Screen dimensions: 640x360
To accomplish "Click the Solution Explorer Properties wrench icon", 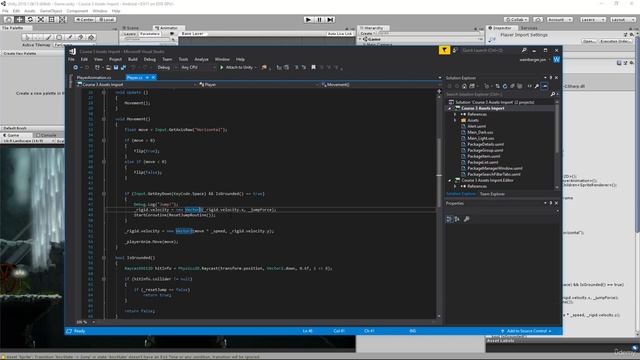I will tap(537, 86).
